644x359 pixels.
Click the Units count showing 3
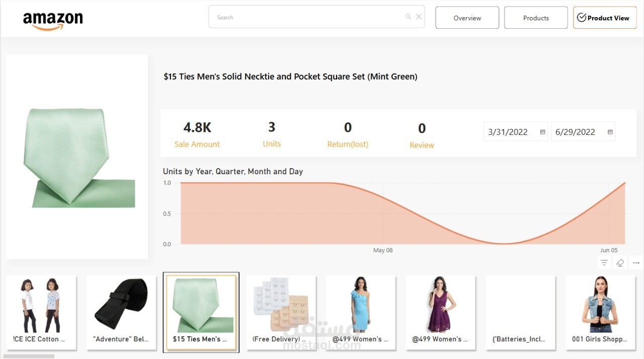(x=272, y=127)
